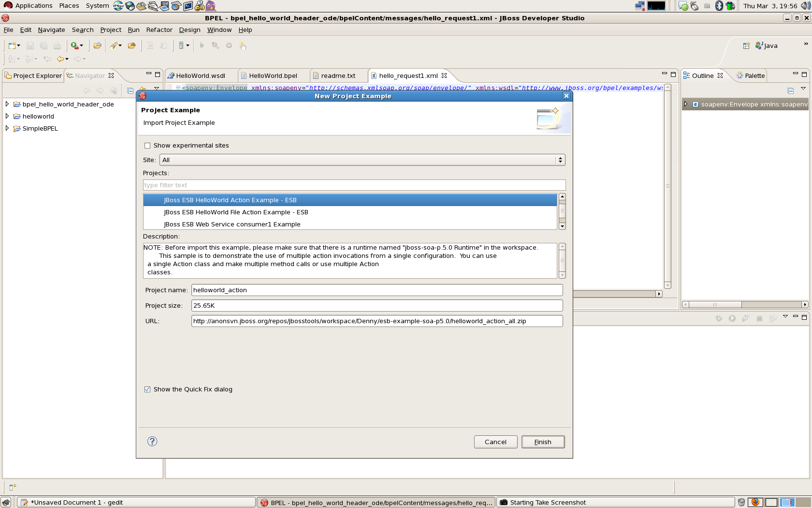
Task: Click the Project name field
Action: coord(377,290)
